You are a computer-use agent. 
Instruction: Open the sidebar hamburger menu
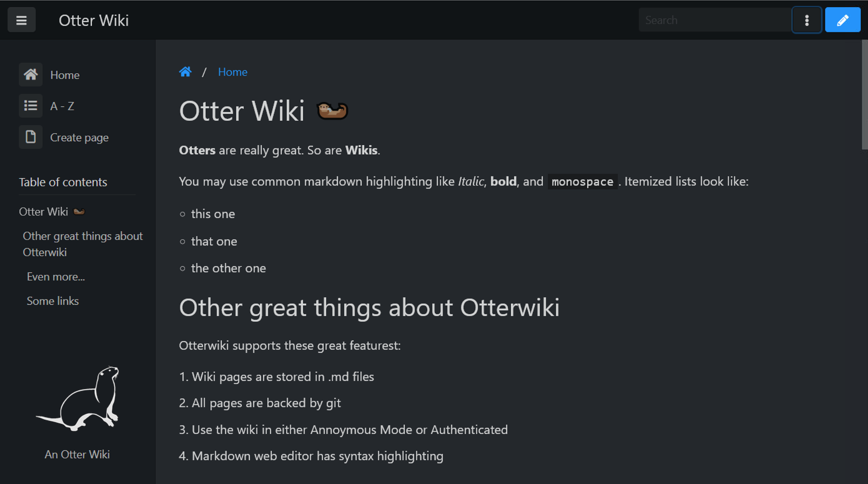[21, 19]
